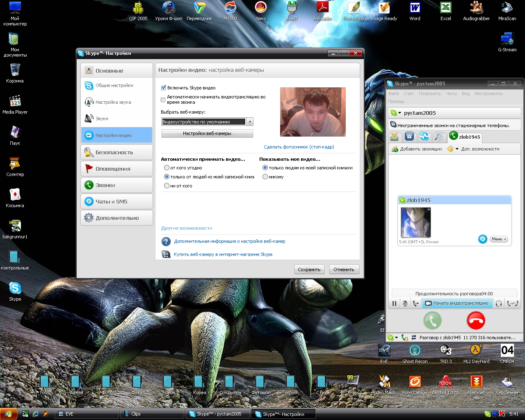Expand the webcam selection dropdown
Image resolution: width=525 pixels, height=420 pixels.
pyautogui.click(x=250, y=122)
